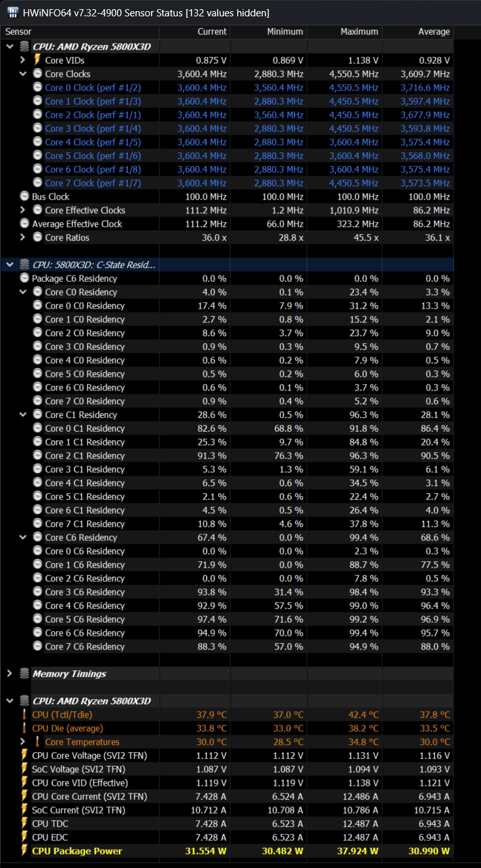Click the lightning icon beside CPU Core Voltage
Image resolution: width=481 pixels, height=868 pixels.
[x=24, y=755]
